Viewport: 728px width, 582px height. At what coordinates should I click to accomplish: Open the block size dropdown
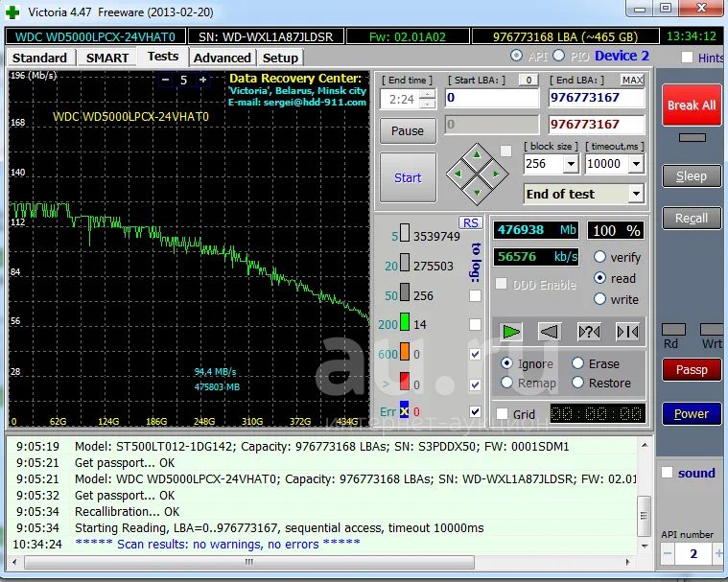[571, 163]
